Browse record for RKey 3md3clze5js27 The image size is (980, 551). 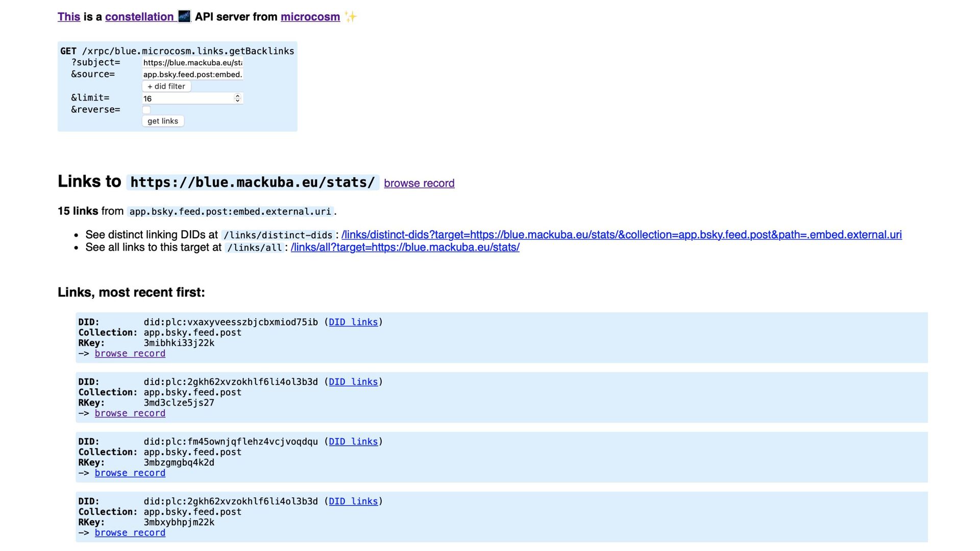130,413
